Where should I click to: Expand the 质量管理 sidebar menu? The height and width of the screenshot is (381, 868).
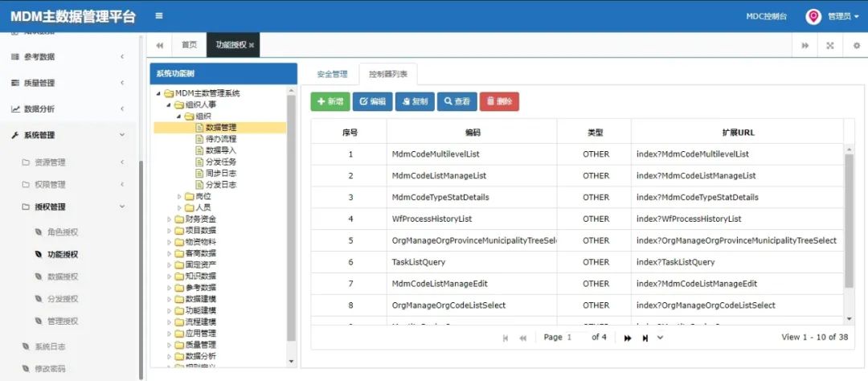(x=68, y=83)
